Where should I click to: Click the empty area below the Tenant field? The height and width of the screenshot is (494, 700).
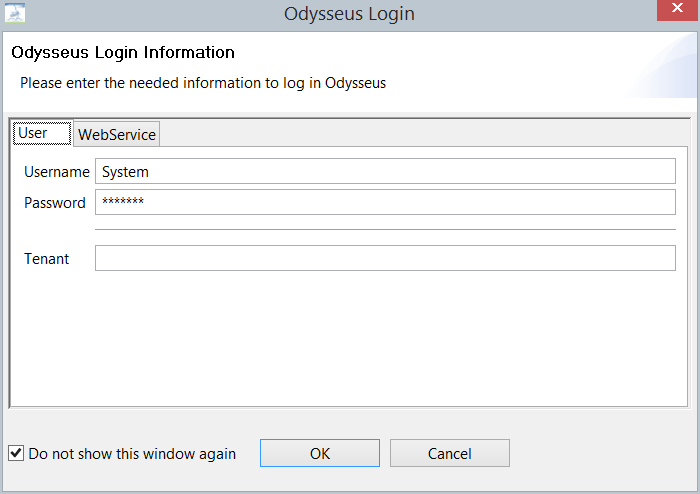(x=350, y=335)
